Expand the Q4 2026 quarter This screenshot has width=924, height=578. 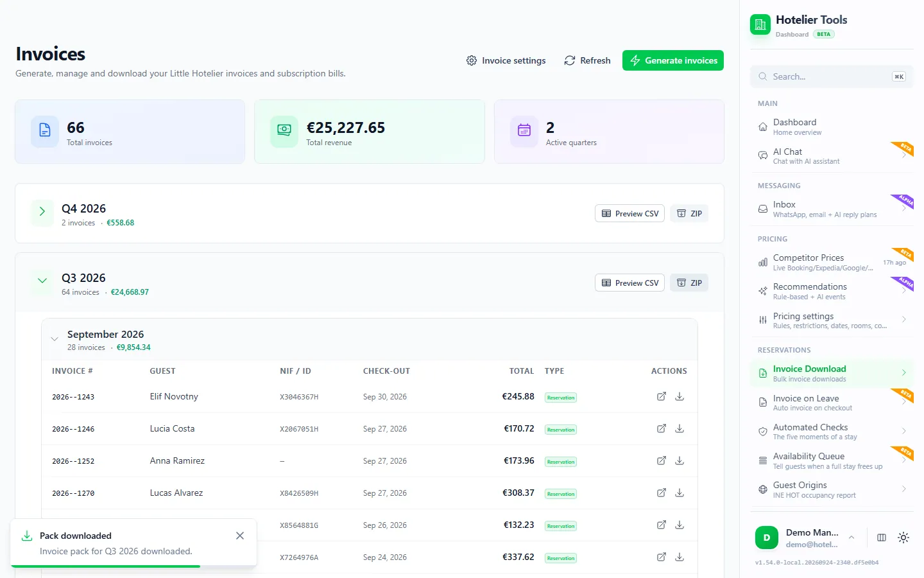pos(42,211)
